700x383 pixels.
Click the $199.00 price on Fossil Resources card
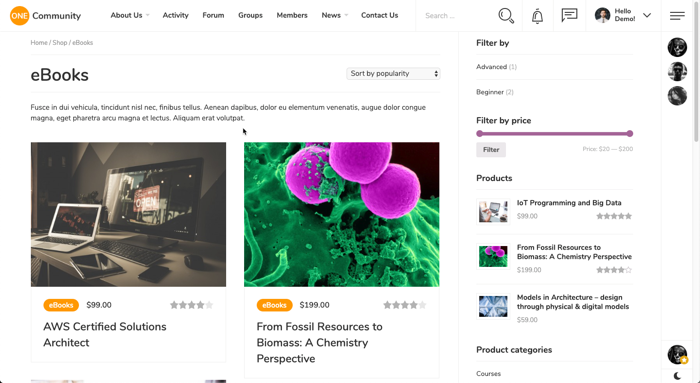pos(315,305)
